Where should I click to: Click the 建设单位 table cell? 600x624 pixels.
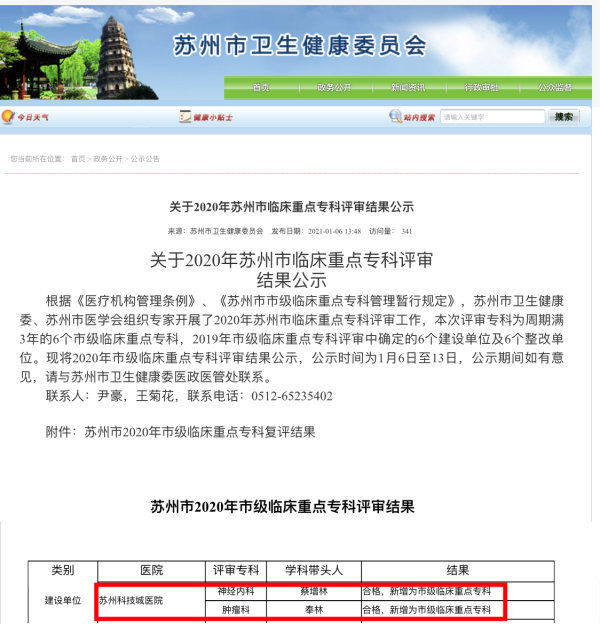(x=63, y=600)
